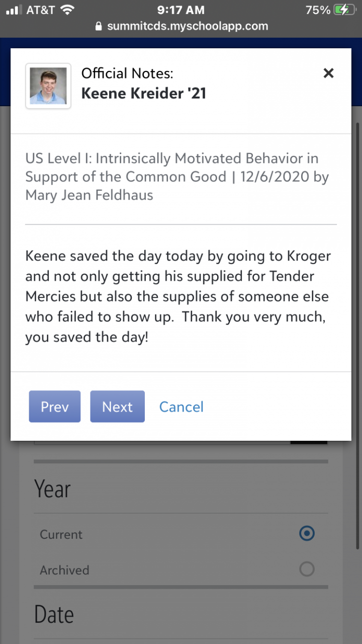Choose the Archived year radio button

click(x=306, y=569)
